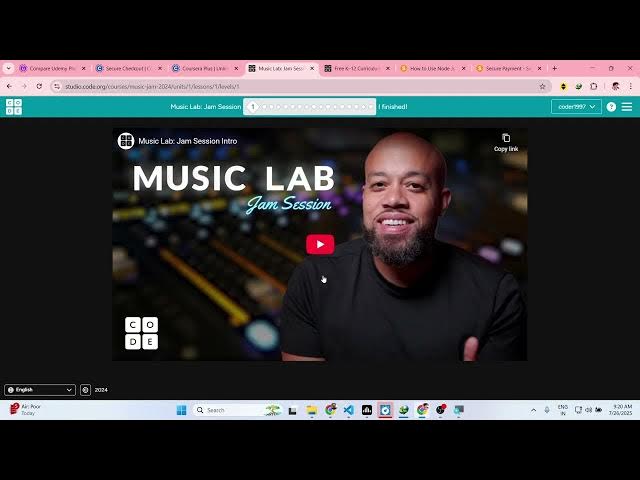Open the Chrome three-dot menu
640x480 pixels.
point(631,87)
